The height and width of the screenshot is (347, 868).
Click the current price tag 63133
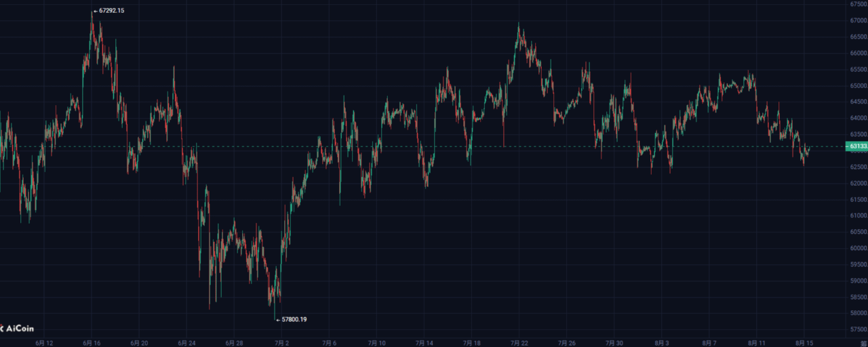click(856, 146)
